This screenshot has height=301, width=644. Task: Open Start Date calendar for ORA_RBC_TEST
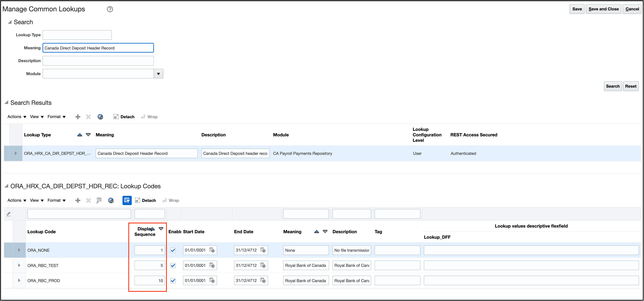pos(212,265)
